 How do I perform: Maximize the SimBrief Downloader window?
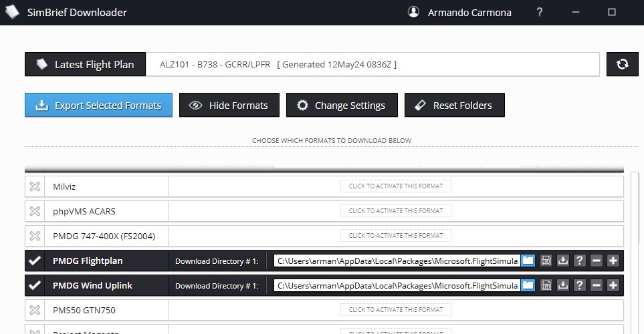tap(611, 12)
